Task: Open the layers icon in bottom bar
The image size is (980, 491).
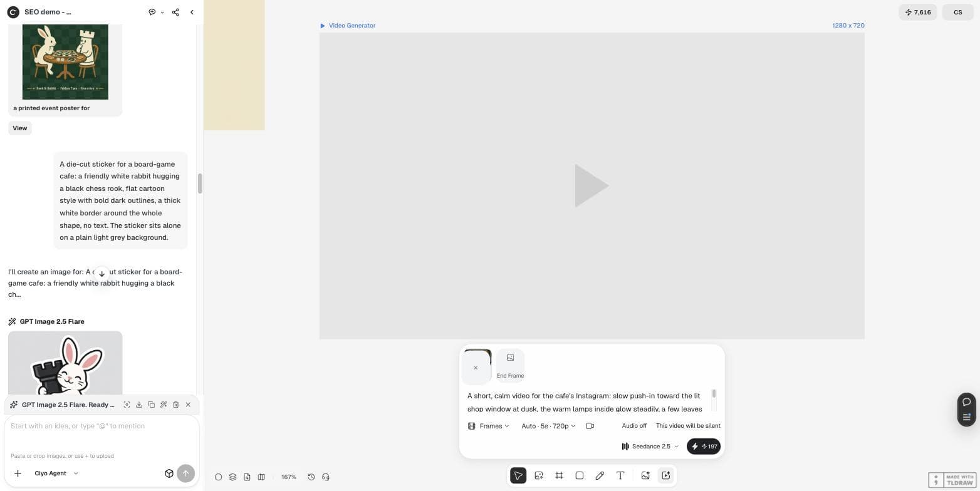Action: [232, 477]
